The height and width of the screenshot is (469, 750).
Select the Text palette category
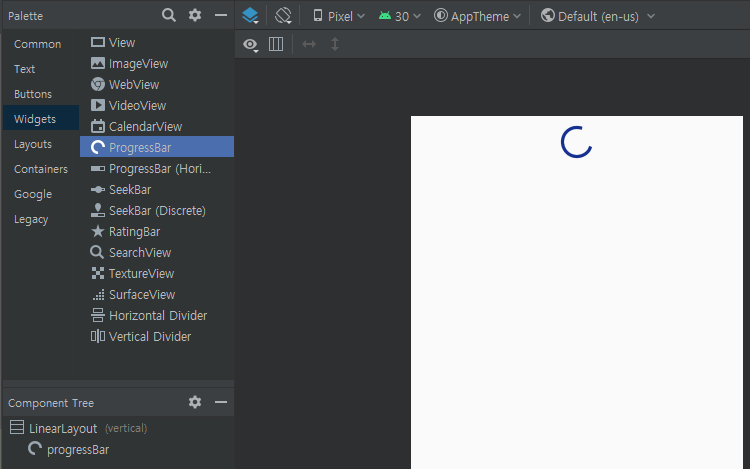tap(24, 69)
